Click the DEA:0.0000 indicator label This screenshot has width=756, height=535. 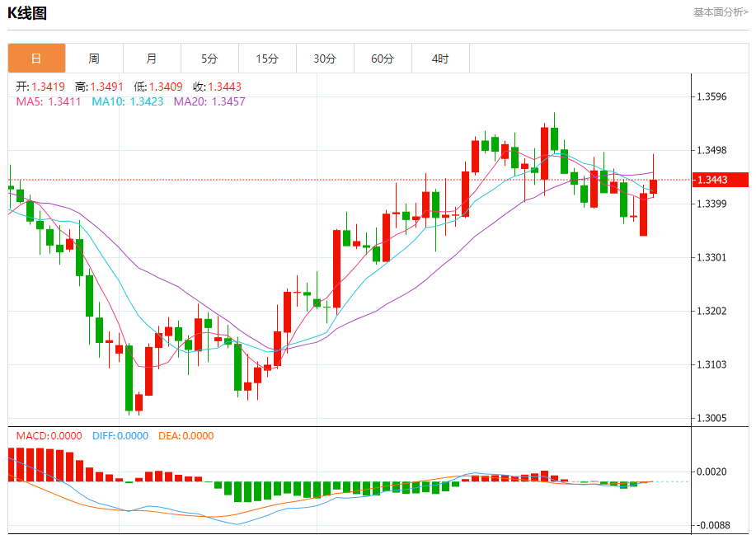coord(186,436)
